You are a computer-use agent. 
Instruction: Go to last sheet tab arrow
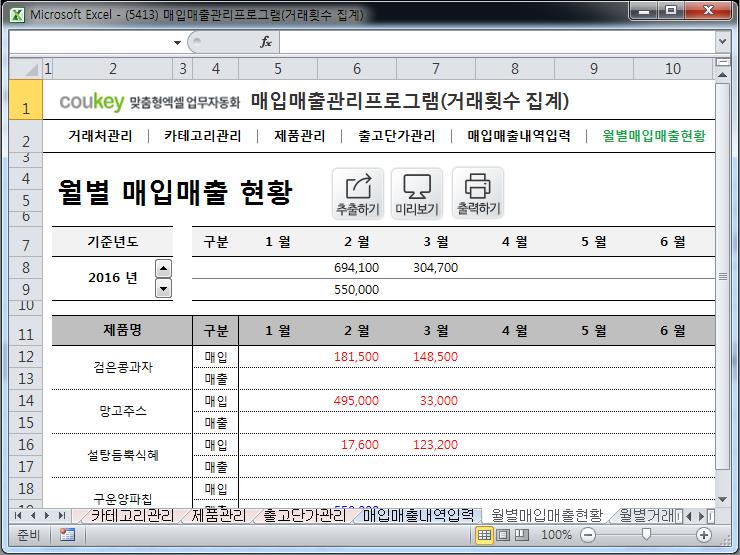tap(61, 515)
